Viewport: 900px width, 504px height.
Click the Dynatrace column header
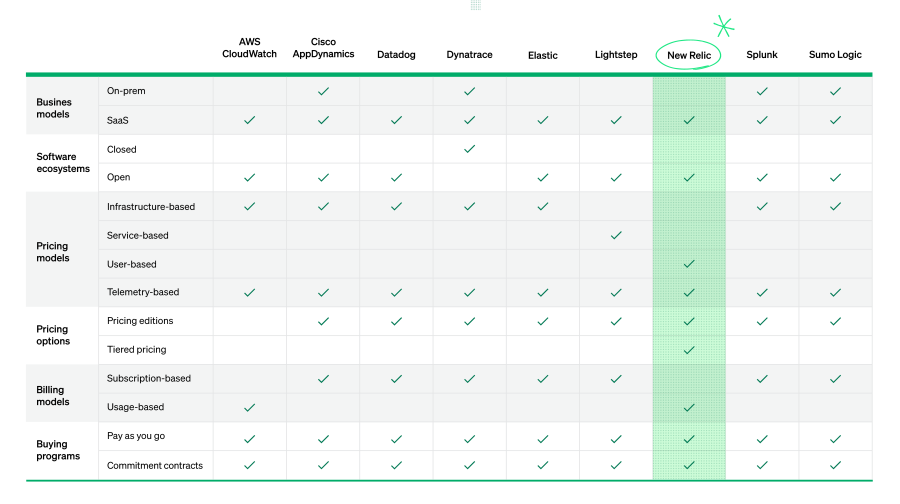[x=469, y=55]
